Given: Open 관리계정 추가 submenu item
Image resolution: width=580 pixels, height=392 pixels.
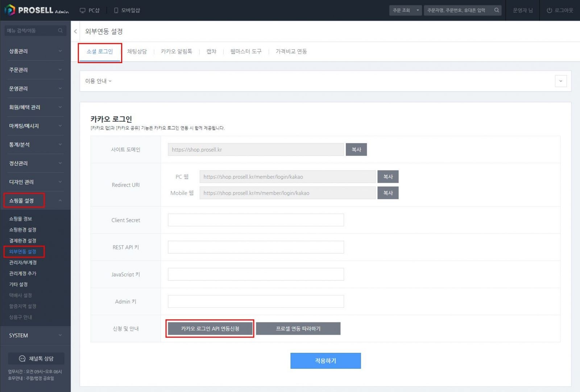Looking at the screenshot, I should [x=22, y=273].
